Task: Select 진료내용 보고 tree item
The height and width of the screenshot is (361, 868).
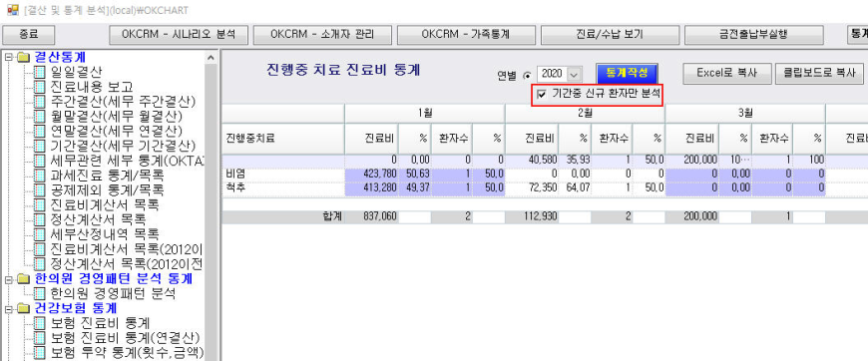Action: point(92,87)
